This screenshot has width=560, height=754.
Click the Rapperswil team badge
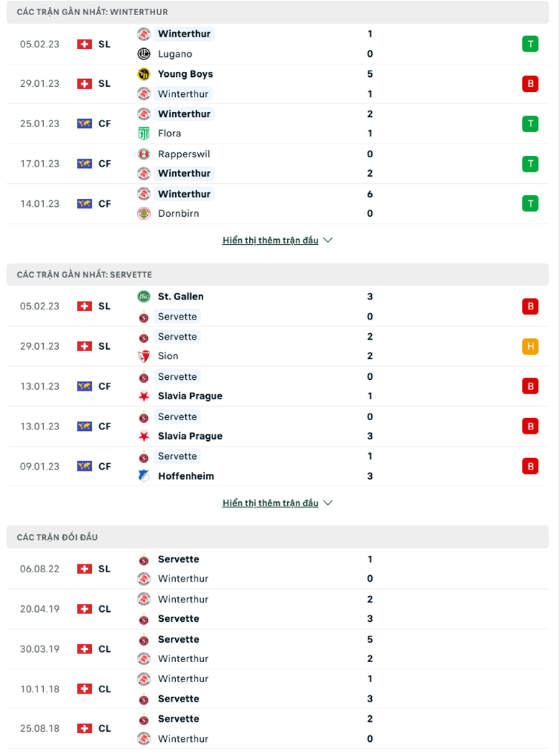click(x=143, y=154)
